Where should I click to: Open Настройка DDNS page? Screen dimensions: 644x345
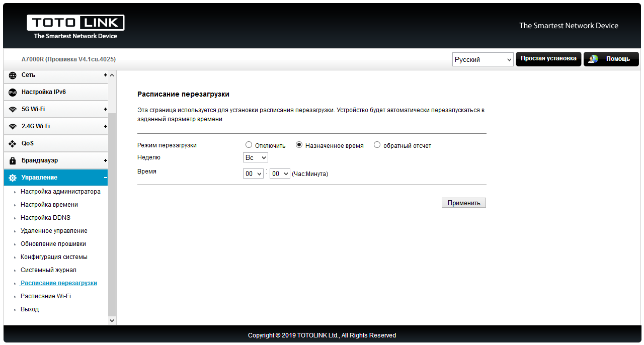click(x=45, y=218)
